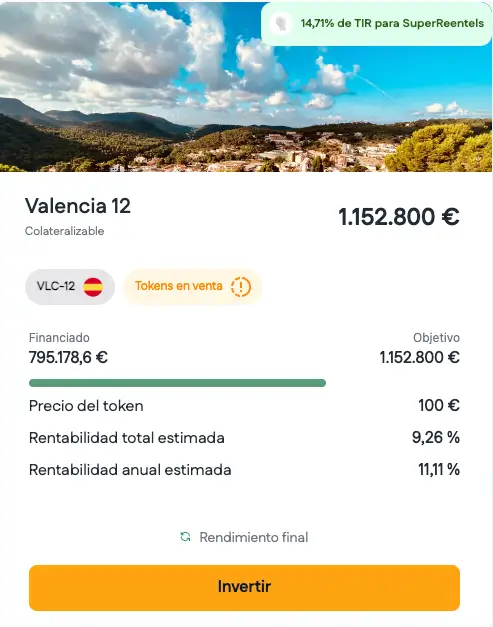
Task: Click the Tokens en venta badge
Action: (193, 287)
